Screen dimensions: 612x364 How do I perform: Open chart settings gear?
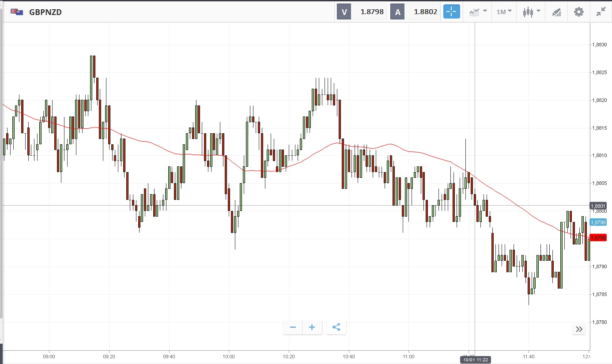(578, 12)
